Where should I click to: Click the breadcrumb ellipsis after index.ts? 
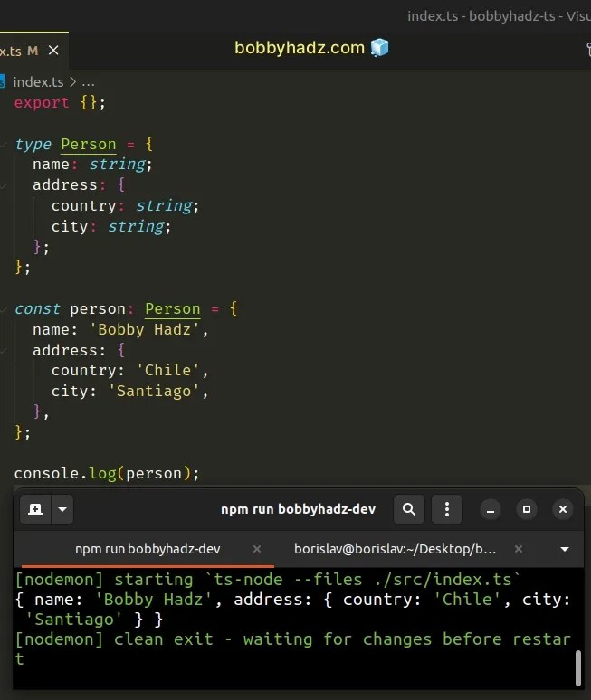tap(88, 82)
